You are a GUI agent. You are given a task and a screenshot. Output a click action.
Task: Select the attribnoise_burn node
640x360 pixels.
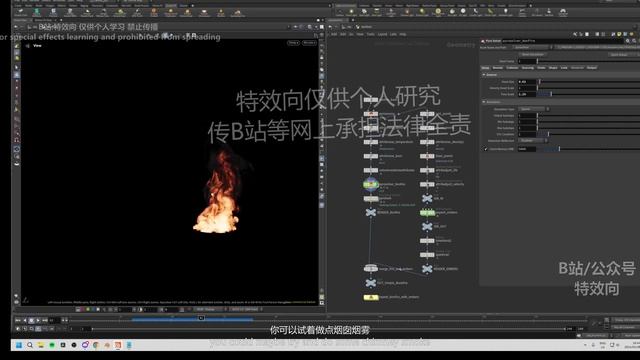pyautogui.click(x=371, y=156)
